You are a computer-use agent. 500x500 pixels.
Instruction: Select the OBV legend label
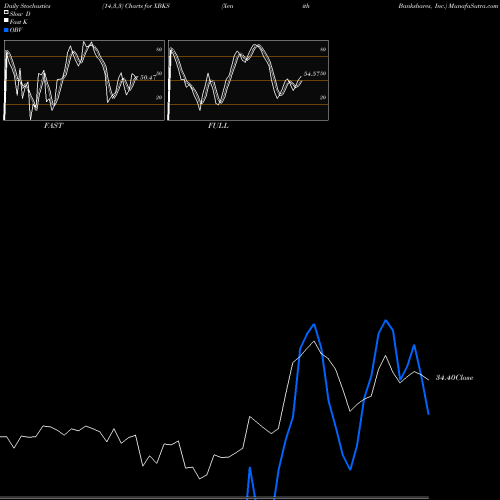16,30
